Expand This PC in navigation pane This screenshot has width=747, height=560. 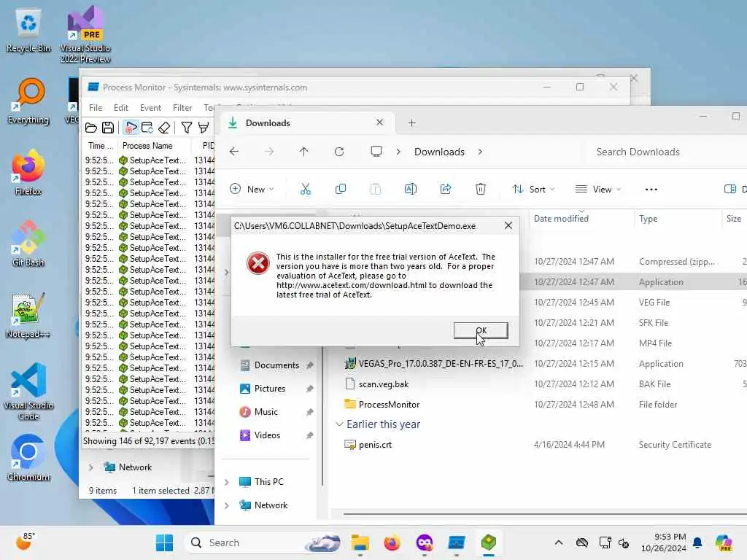click(227, 482)
